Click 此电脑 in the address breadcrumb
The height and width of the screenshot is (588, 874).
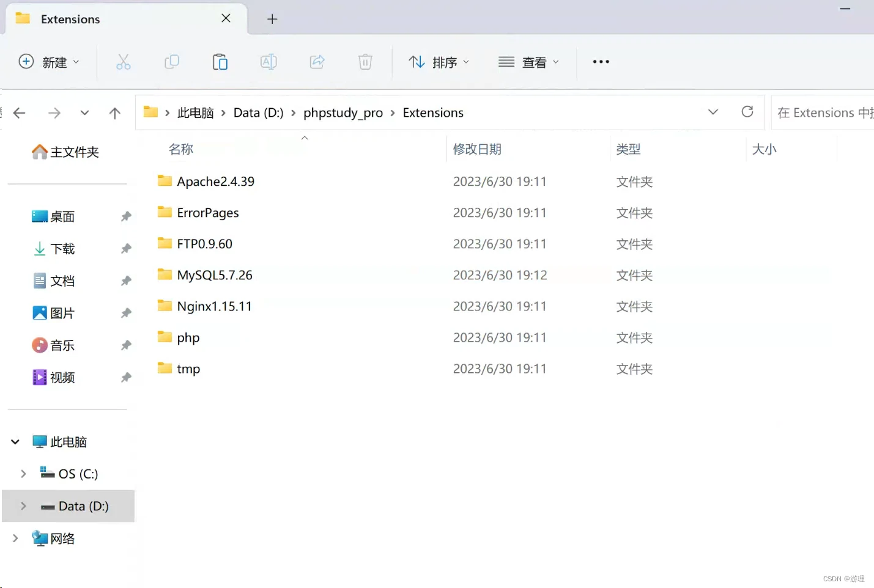[x=196, y=112]
